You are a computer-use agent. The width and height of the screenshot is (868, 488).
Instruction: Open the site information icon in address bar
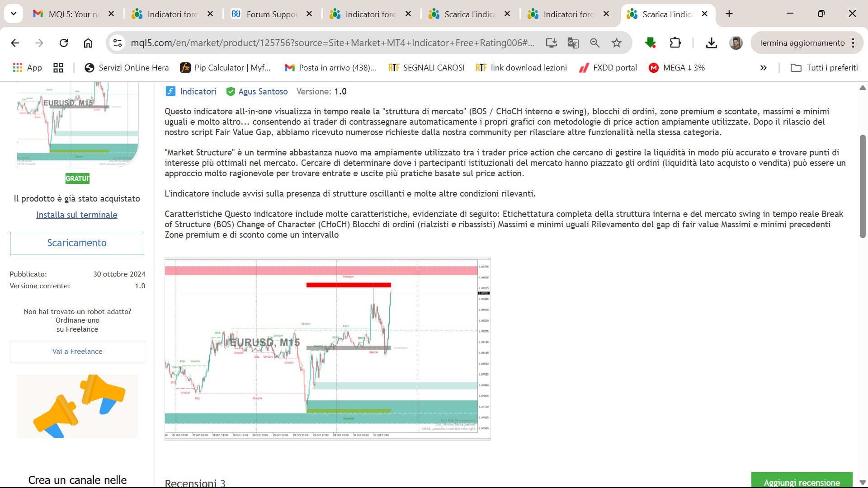pos(118,43)
